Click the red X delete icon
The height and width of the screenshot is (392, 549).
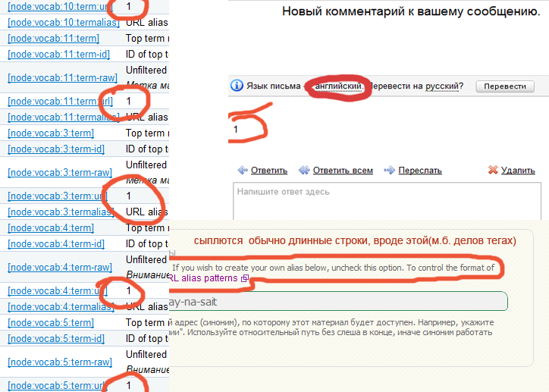tap(493, 170)
